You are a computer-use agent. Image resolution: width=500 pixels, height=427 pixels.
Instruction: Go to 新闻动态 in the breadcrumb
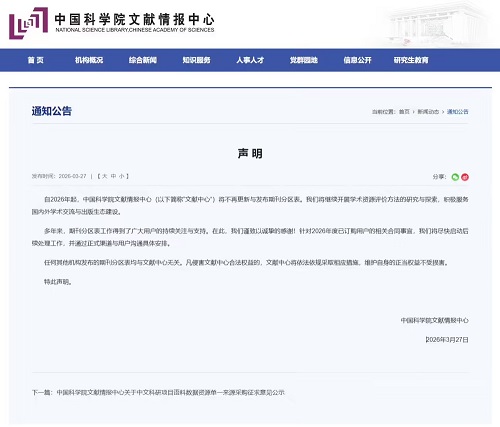(x=428, y=112)
